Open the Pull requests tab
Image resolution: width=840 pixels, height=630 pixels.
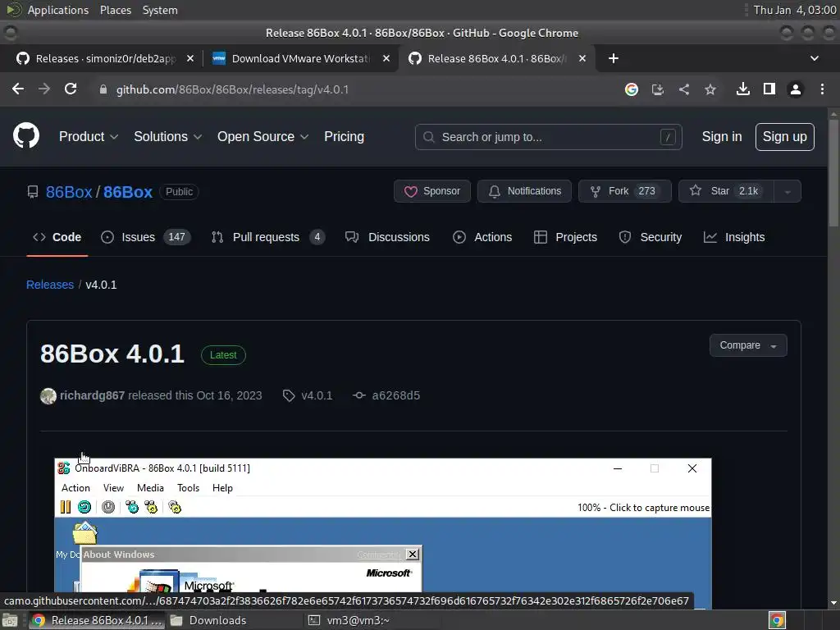tap(268, 237)
